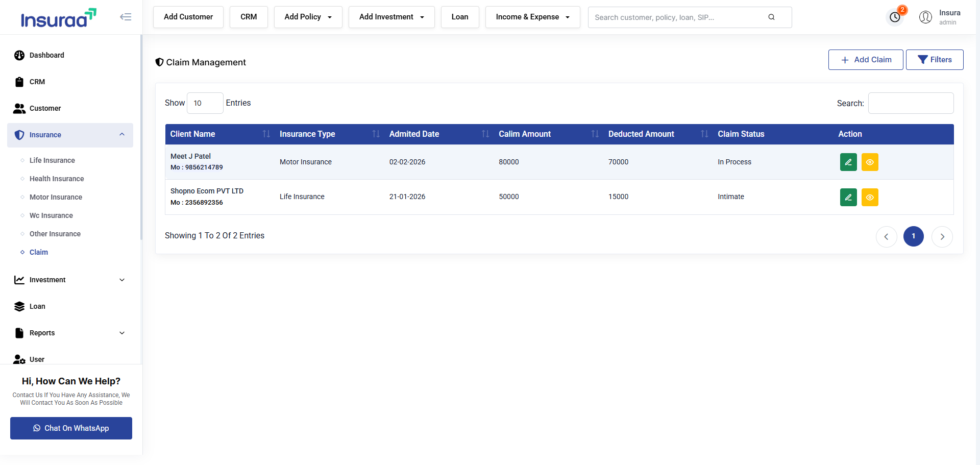The height and width of the screenshot is (465, 980).
Task: Go to previous page arrow
Action: pyautogui.click(x=887, y=236)
